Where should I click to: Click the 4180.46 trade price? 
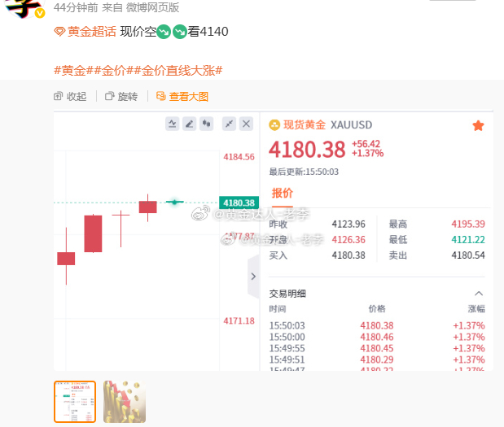click(x=377, y=337)
